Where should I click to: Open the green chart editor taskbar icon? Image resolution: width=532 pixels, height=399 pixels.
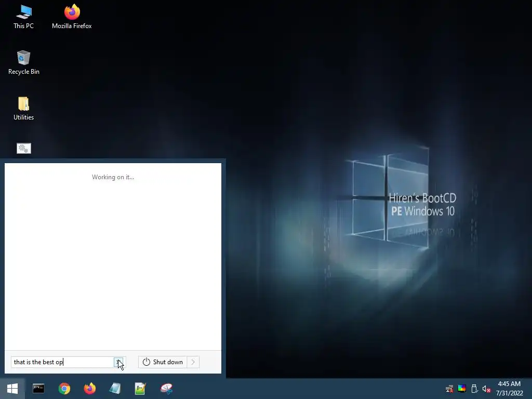tap(140, 389)
